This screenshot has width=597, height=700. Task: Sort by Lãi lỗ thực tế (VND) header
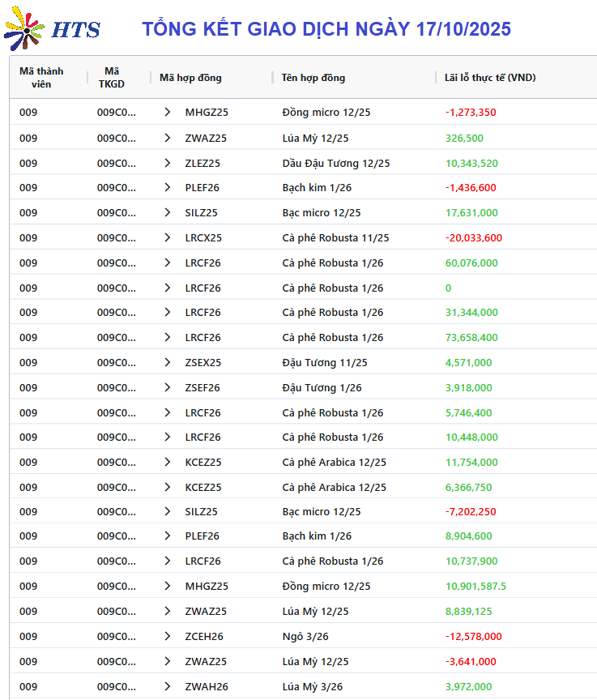click(x=490, y=78)
